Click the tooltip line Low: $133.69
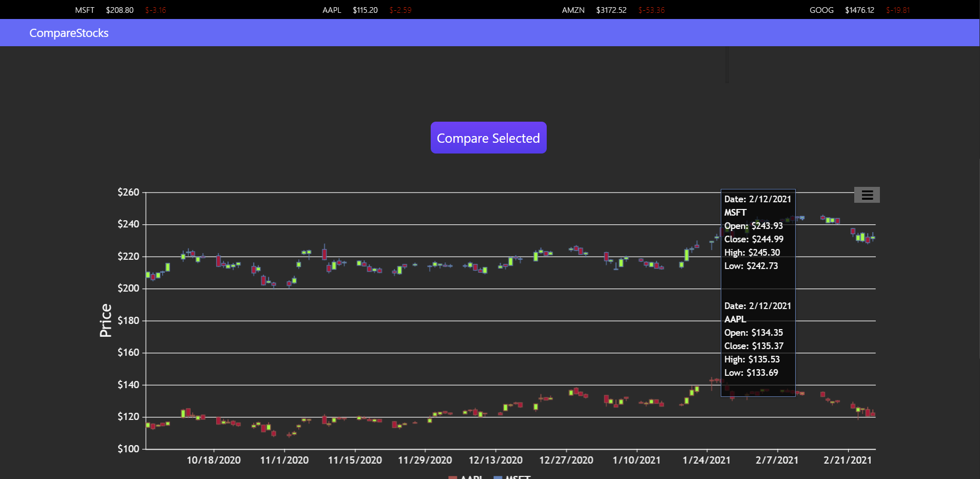This screenshot has height=479, width=980. click(751, 373)
